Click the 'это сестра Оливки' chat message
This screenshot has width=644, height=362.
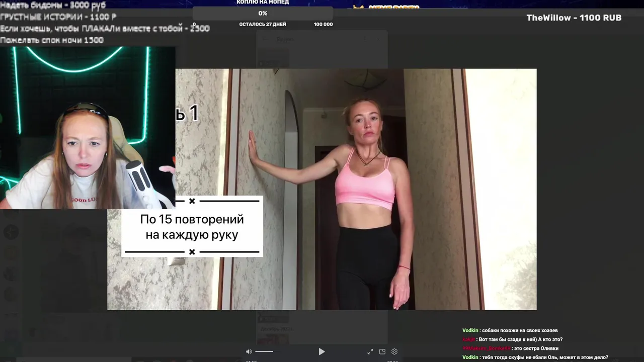click(x=537, y=348)
